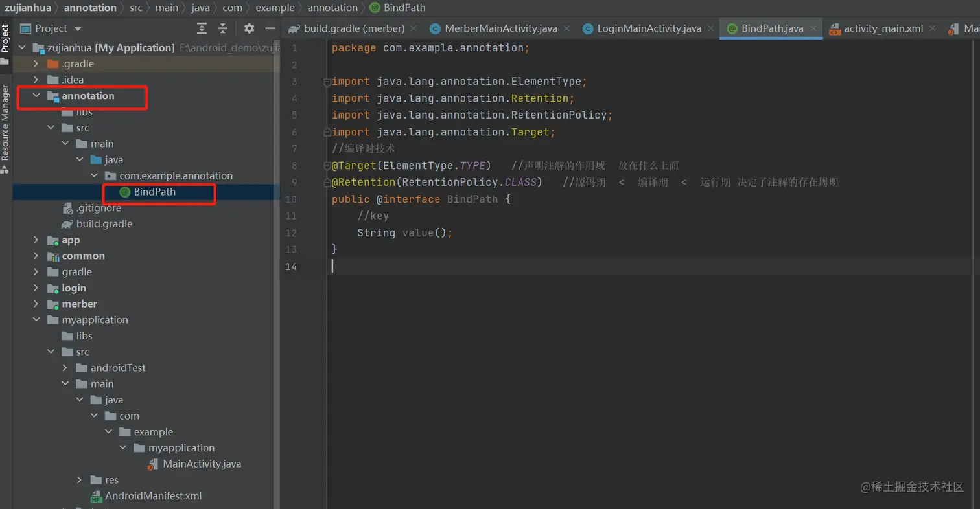This screenshot has height=509, width=980.
Task: Click the Collapse All icon in Project panel
Action: (x=222, y=28)
